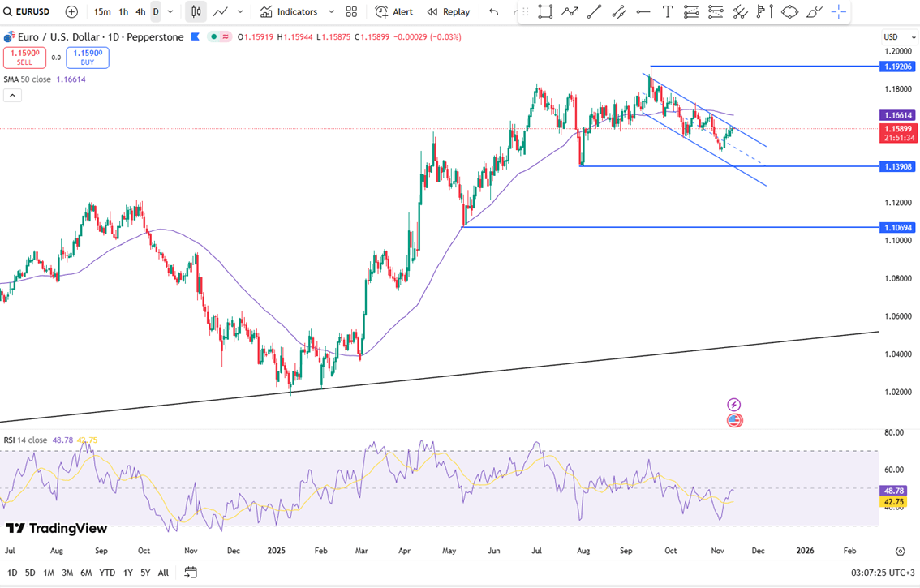The height and width of the screenshot is (588, 920).
Task: Choose the Horizontal Line tool
Action: pos(643,12)
